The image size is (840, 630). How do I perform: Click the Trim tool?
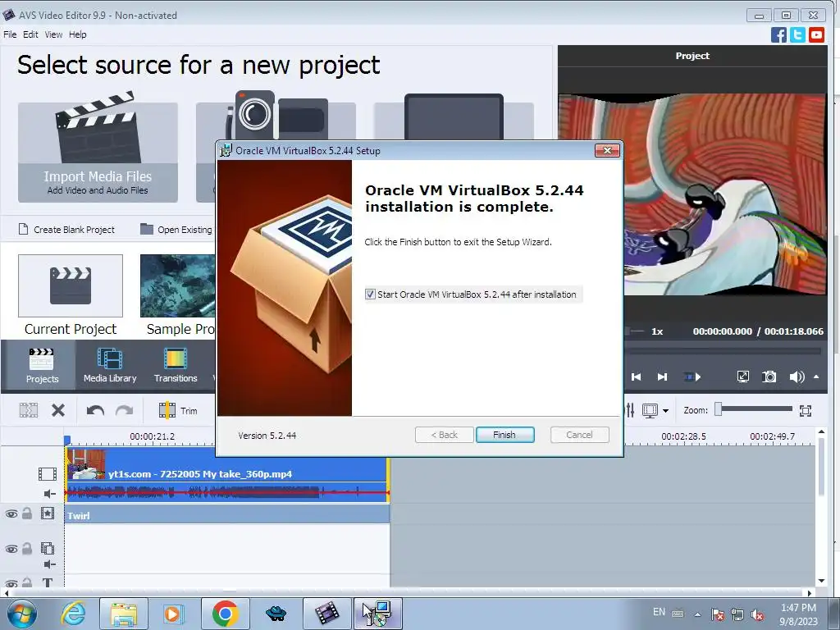pos(178,410)
